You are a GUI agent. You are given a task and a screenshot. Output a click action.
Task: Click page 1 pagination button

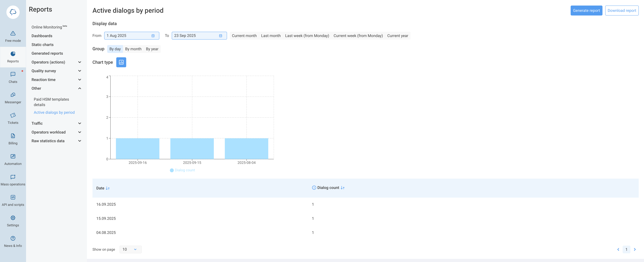(626, 250)
